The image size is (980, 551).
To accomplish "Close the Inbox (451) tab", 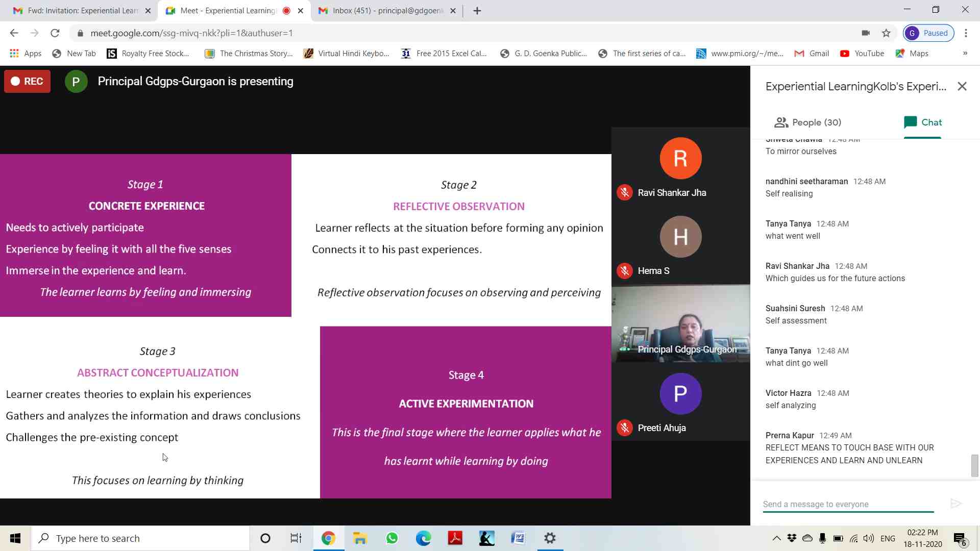I will [453, 11].
